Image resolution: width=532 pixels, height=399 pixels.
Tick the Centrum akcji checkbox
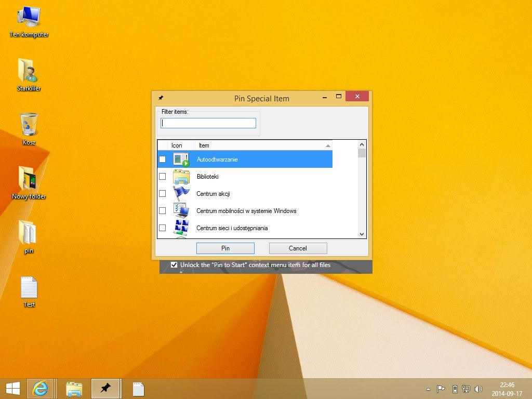[x=163, y=194]
